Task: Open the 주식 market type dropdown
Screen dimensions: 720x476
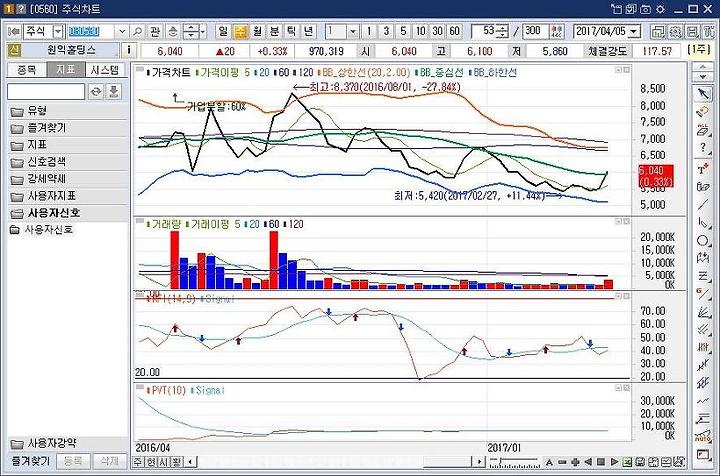Action: point(58,31)
